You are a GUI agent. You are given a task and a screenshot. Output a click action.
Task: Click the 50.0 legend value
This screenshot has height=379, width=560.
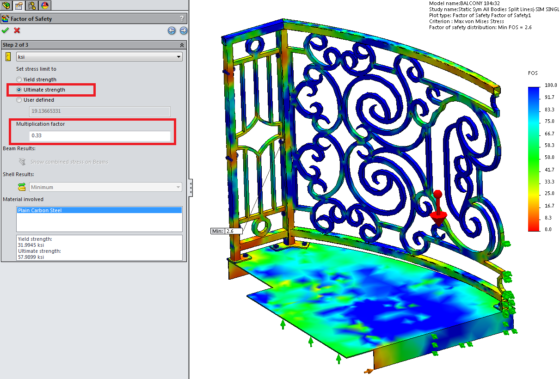[x=550, y=157]
